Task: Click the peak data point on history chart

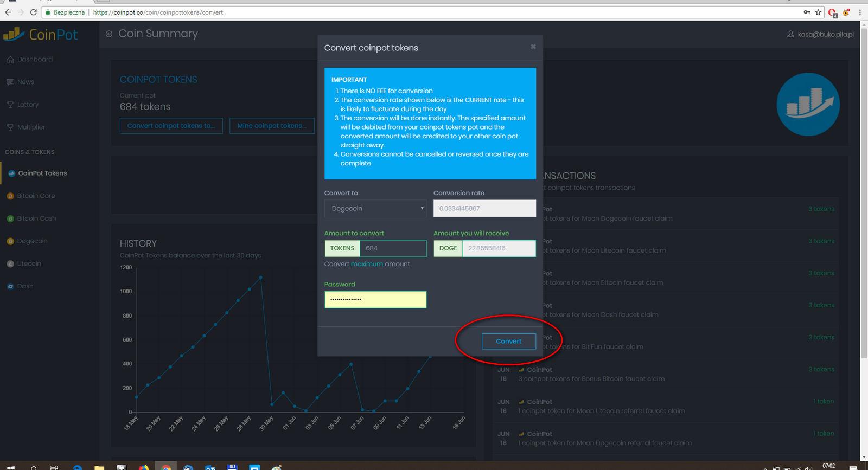Action: tap(261, 278)
